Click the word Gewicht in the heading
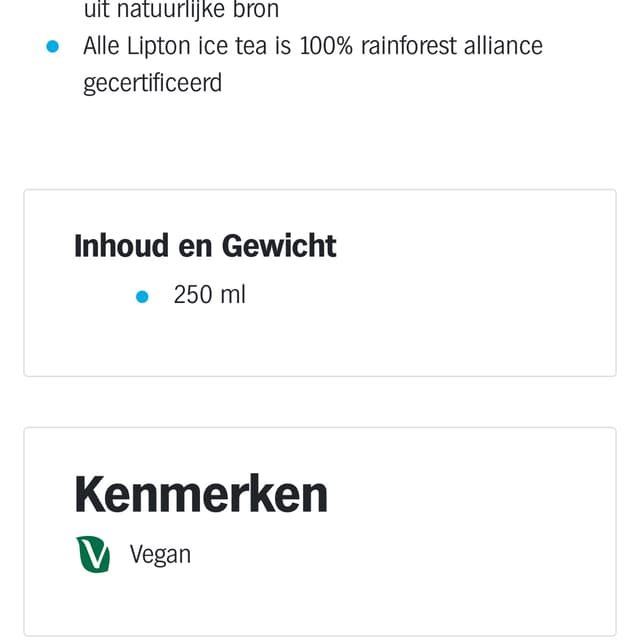 [279, 246]
